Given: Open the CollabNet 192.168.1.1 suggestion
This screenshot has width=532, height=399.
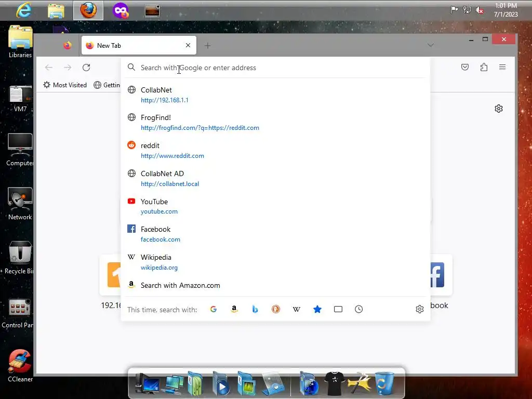Looking at the screenshot, I should point(275,95).
